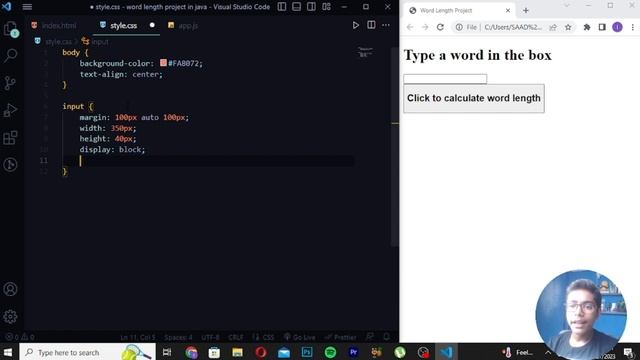Toggle the primary side bar layout icon
Screen dimensions: 640x360
[x=282, y=7]
